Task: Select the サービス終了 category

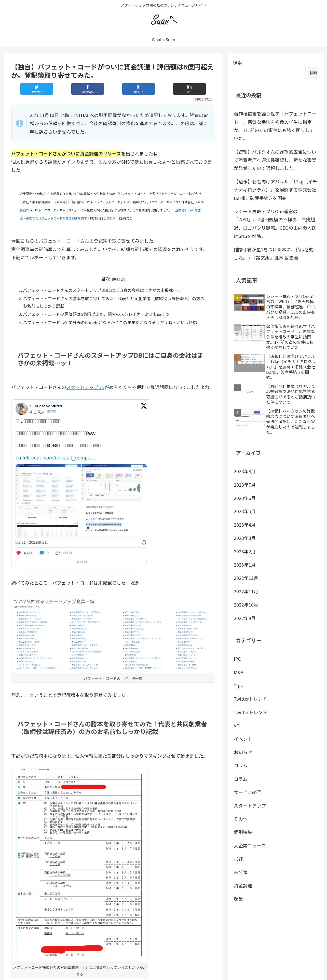Action: click(x=248, y=792)
